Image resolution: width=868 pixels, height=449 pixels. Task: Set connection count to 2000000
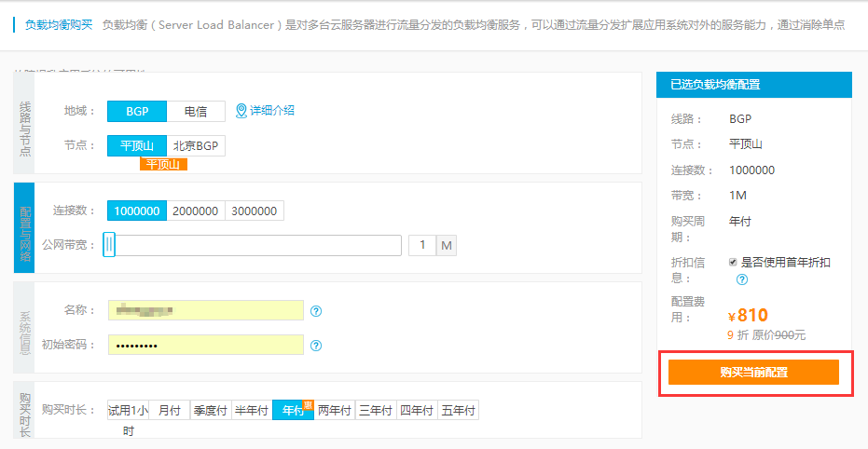[196, 211]
